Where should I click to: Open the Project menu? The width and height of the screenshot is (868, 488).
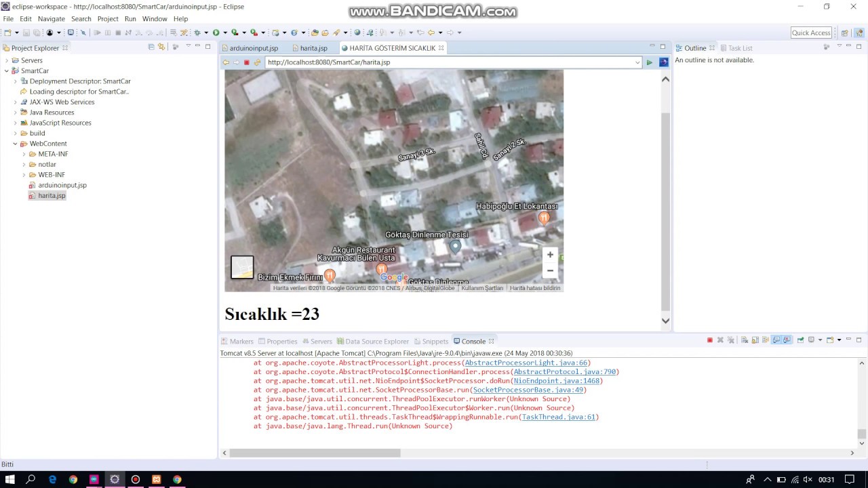(108, 19)
